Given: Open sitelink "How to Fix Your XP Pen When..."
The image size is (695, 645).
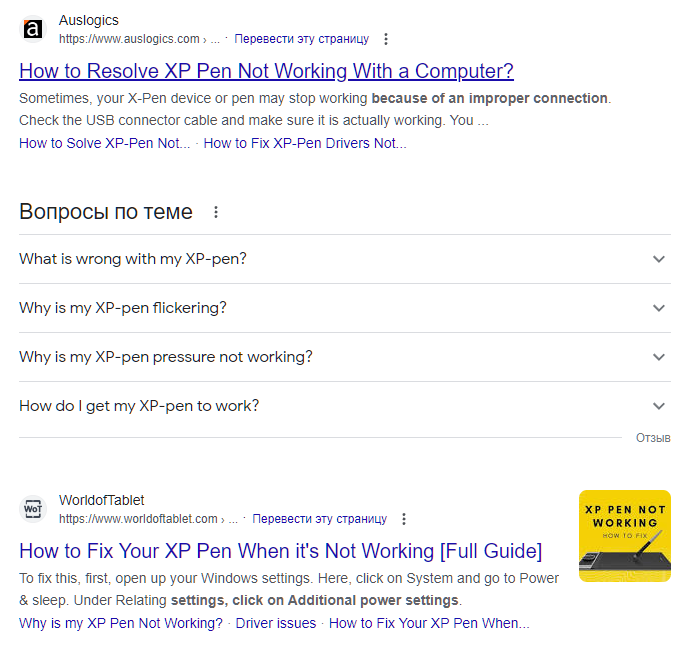Looking at the screenshot, I should [x=429, y=623].
